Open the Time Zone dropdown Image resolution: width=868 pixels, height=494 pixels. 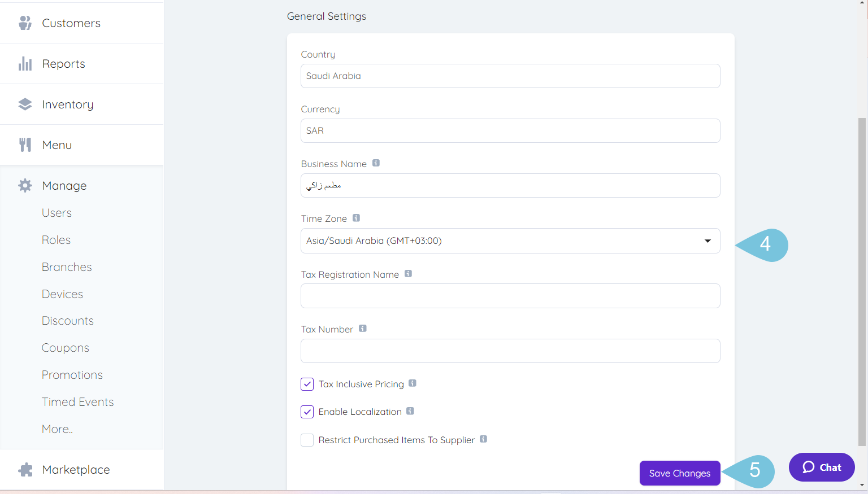(510, 241)
